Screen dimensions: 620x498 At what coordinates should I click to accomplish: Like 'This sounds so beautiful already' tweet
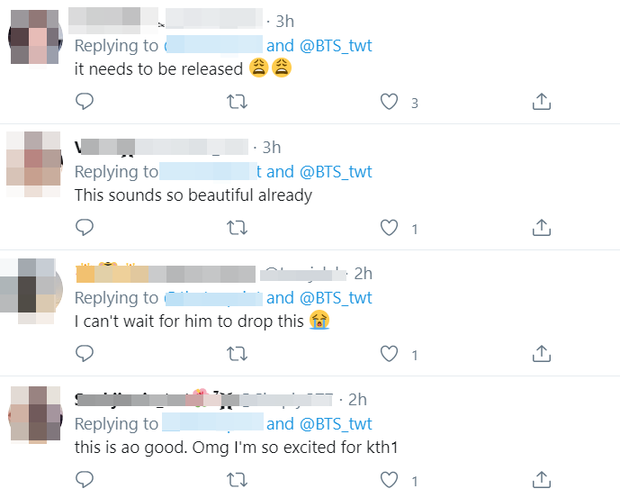point(389,228)
